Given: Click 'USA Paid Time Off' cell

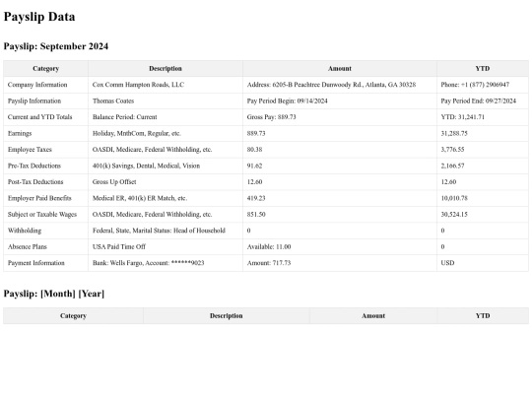Looking at the screenshot, I should click(x=166, y=246).
